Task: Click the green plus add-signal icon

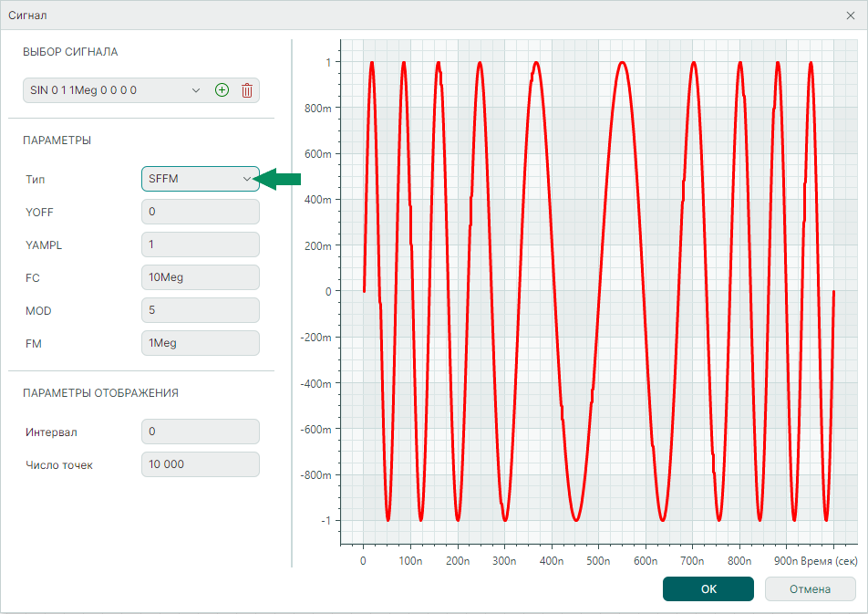Action: 222,90
